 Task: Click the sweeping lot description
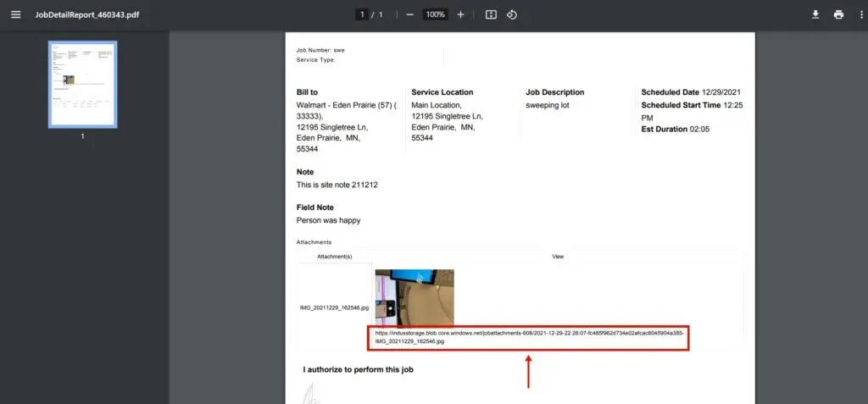click(548, 105)
